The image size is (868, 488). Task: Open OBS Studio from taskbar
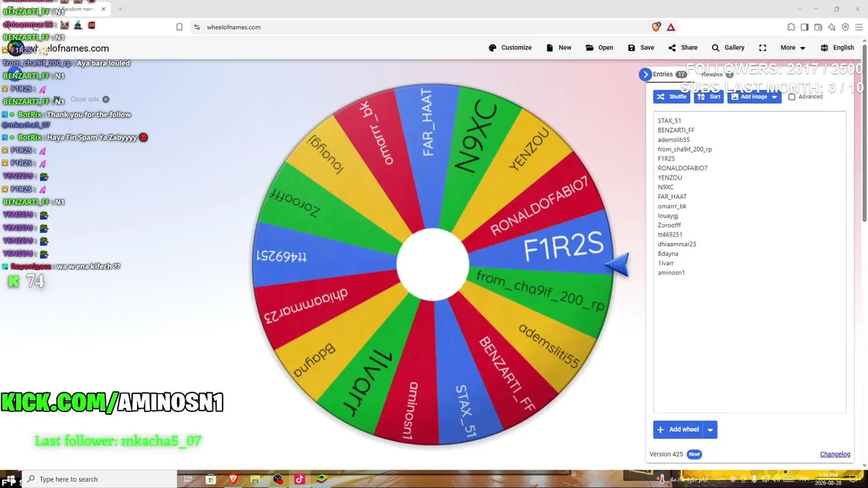(277, 479)
